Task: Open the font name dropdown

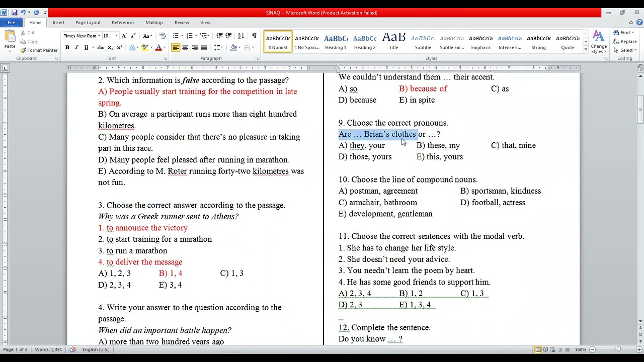Action: pyautogui.click(x=99, y=36)
